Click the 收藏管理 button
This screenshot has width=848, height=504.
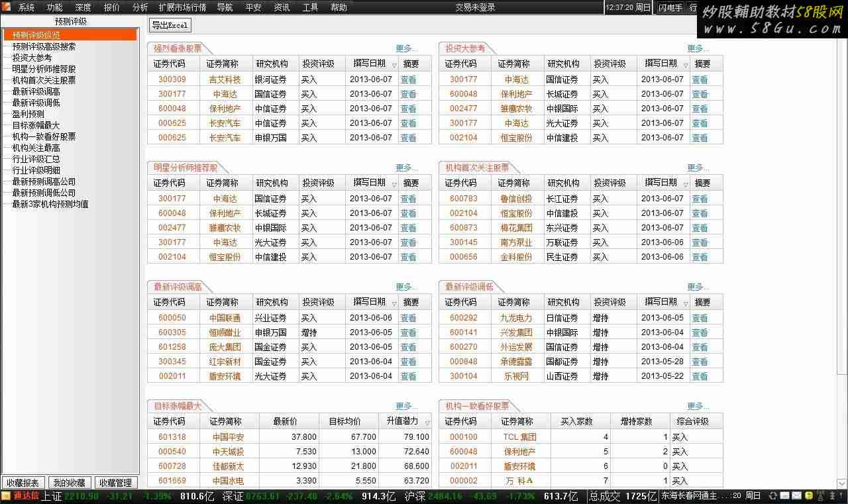point(116,483)
